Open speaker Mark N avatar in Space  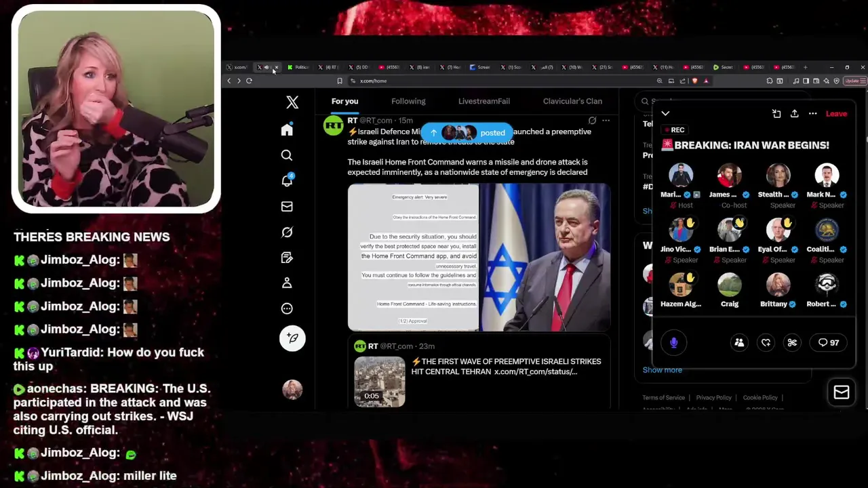[x=827, y=176]
